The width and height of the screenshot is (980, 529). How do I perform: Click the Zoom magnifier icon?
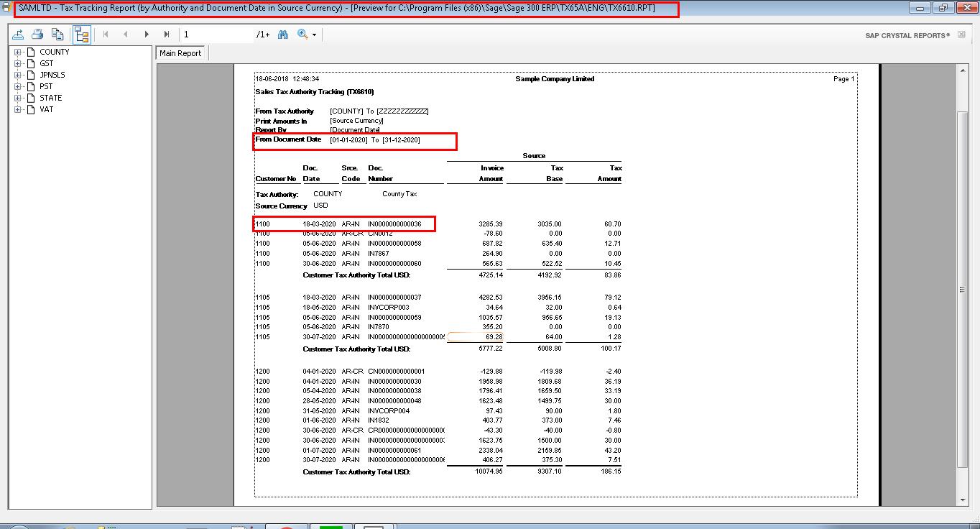tap(302, 34)
